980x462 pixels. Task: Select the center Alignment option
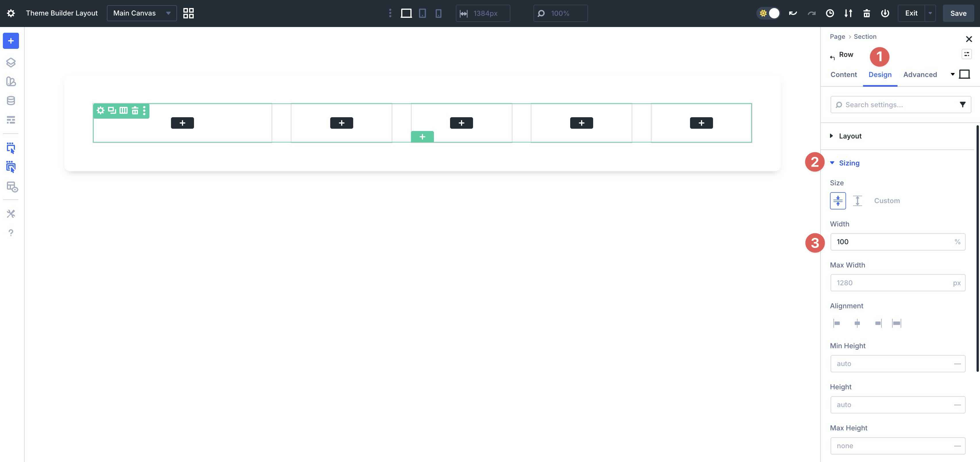click(x=858, y=323)
